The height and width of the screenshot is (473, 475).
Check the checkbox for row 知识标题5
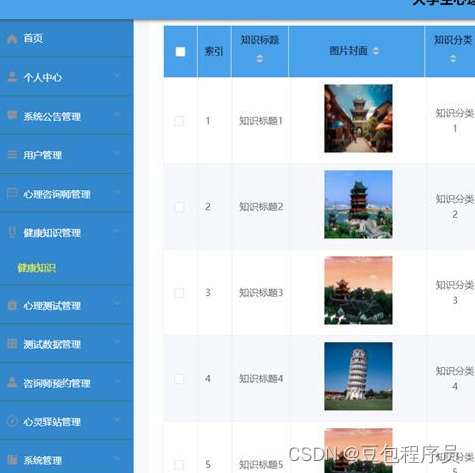point(179,465)
